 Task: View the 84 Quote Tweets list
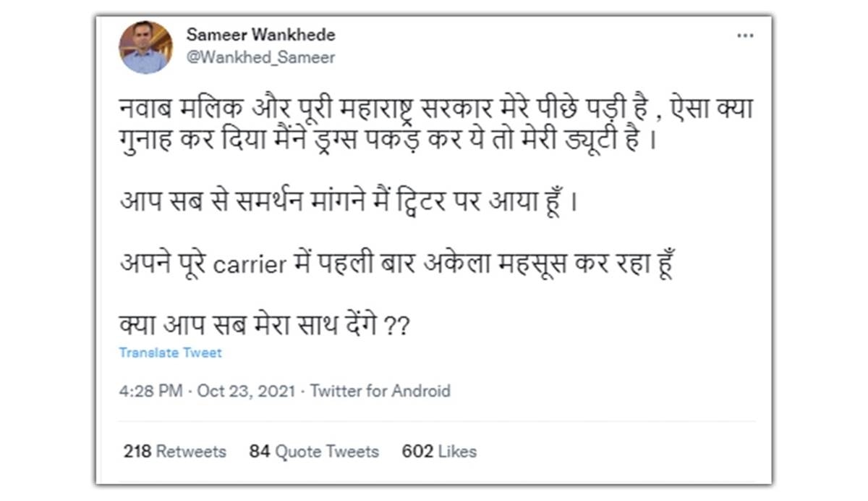[x=314, y=452]
